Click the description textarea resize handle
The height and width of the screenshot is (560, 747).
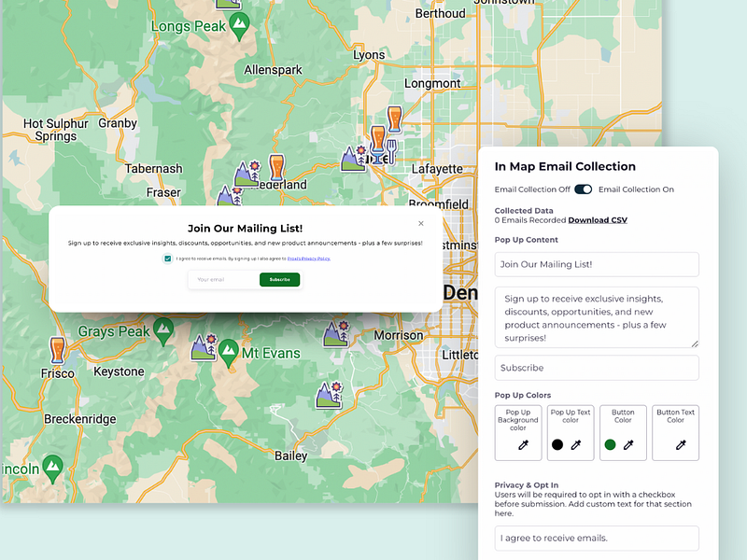(695, 343)
